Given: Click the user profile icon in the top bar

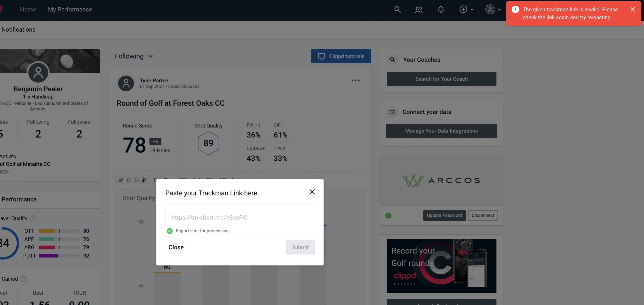Looking at the screenshot, I should (490, 9).
